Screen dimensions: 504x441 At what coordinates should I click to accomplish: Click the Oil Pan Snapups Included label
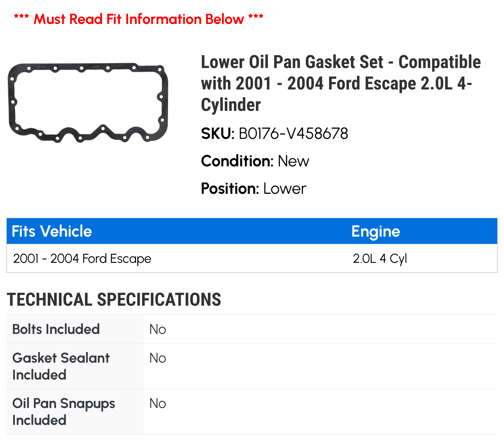pos(64,412)
